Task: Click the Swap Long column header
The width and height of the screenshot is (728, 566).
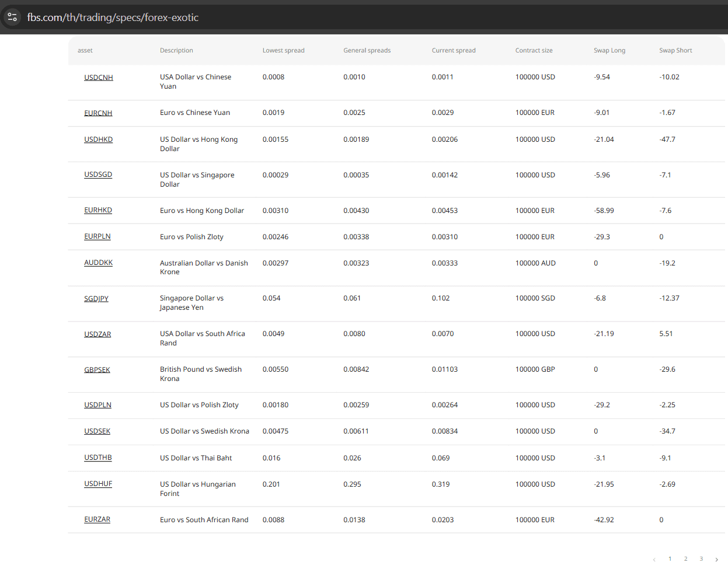Action: click(609, 51)
